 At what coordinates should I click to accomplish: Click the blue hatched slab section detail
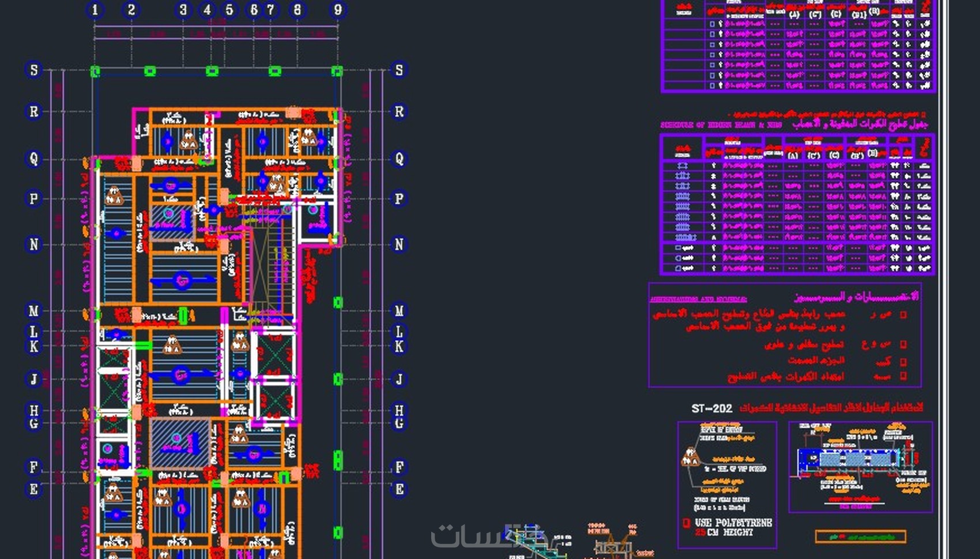pos(849,459)
